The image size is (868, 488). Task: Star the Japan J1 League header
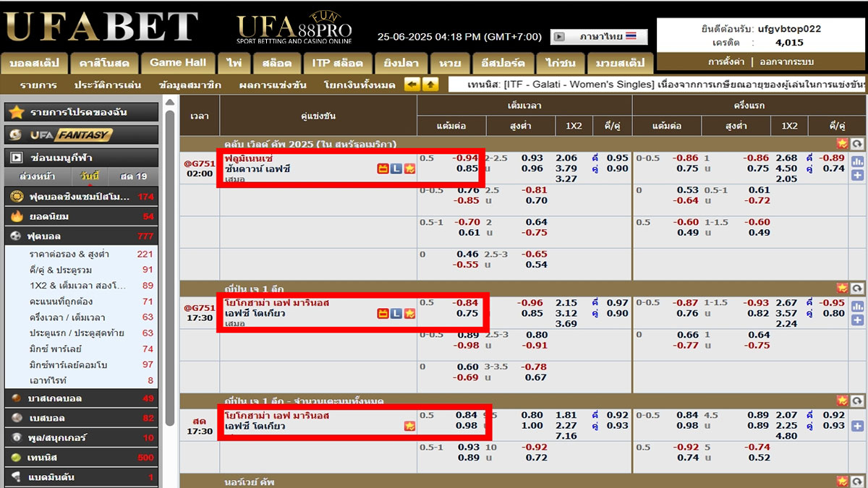pyautogui.click(x=842, y=288)
